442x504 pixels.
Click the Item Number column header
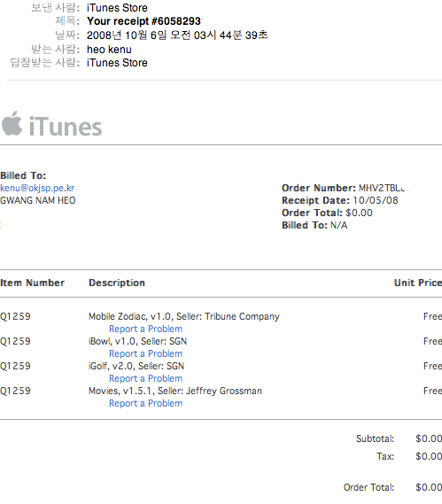tap(32, 283)
